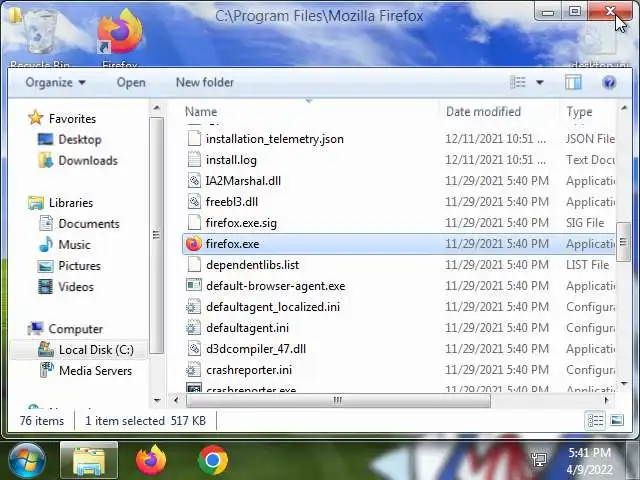The width and height of the screenshot is (640, 480).
Task: Click the file list scroll down arrow
Action: point(624,384)
